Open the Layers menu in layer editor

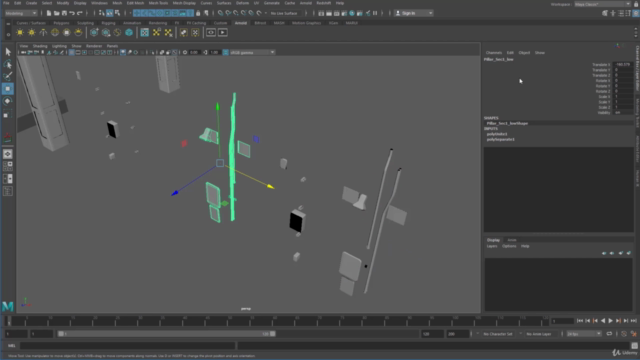tap(492, 246)
